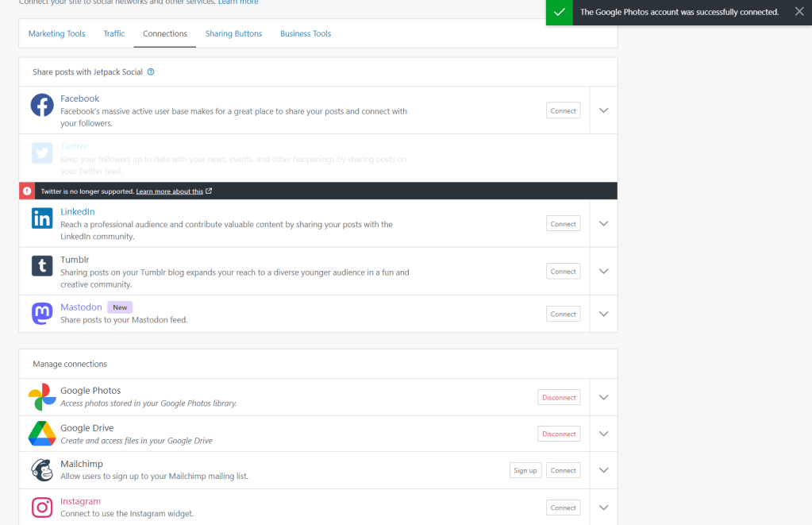Viewport: 812px width, 525px height.
Task: Click the Mastodon title link
Action: 81,307
